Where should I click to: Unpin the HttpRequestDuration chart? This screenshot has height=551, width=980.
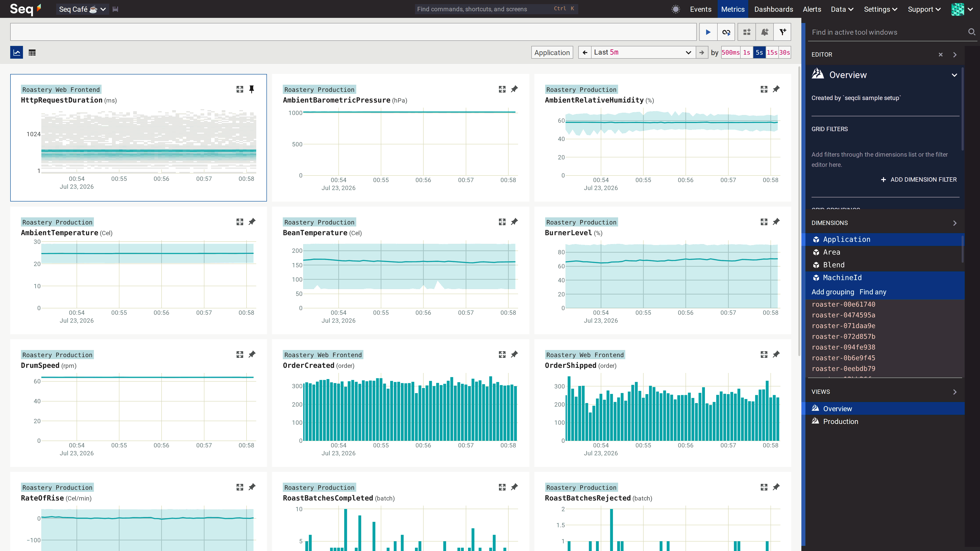pos(251,89)
